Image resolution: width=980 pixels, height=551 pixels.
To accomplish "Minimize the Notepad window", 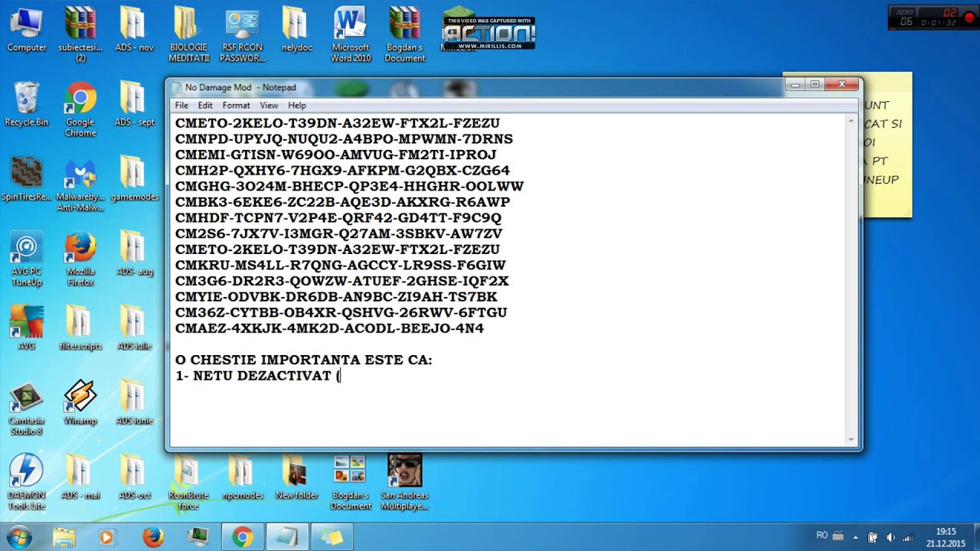I will tap(795, 84).
